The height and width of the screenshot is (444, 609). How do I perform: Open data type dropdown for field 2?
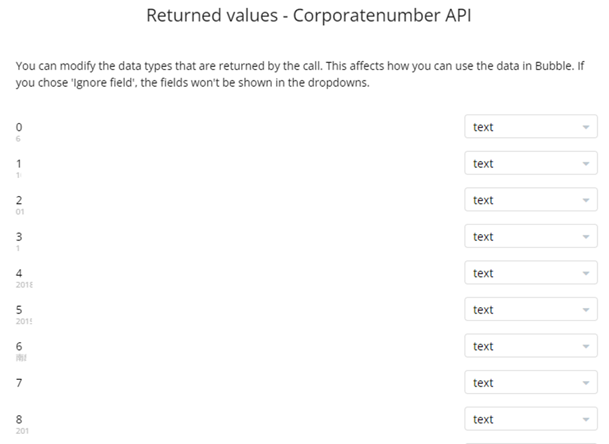tap(530, 200)
